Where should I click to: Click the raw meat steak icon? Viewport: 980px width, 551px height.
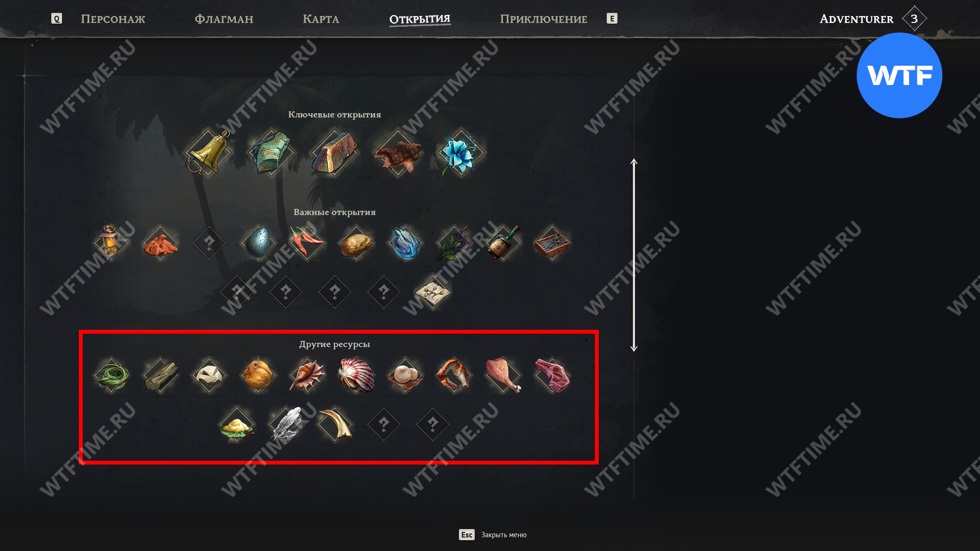(552, 375)
